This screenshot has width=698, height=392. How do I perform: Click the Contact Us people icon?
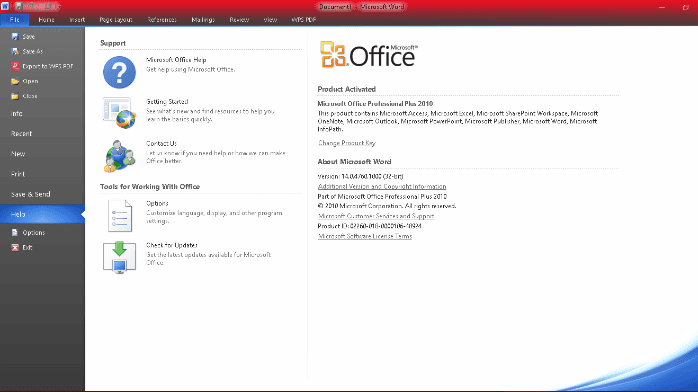[119, 156]
